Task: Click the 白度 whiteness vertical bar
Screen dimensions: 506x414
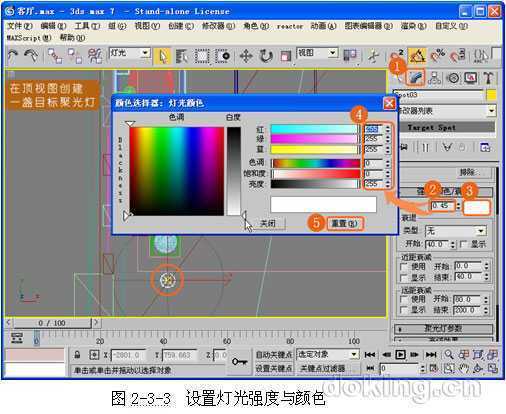Action: 234,171
